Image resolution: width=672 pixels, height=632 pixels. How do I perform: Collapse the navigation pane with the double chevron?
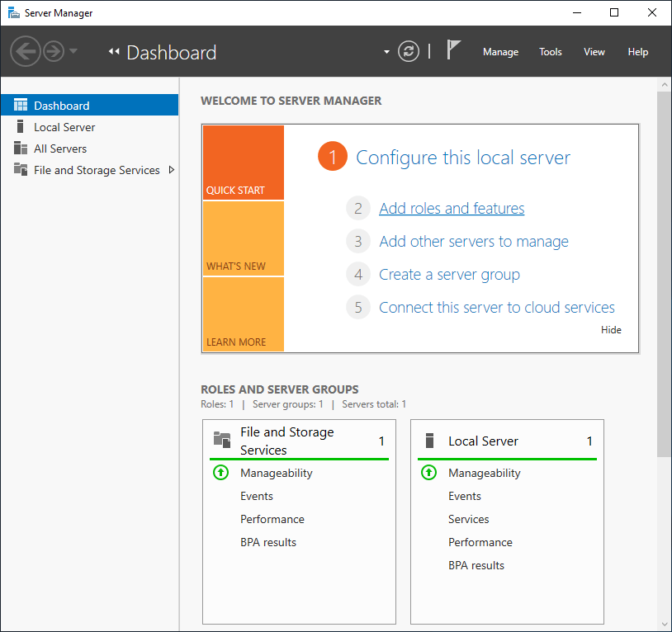tap(114, 51)
